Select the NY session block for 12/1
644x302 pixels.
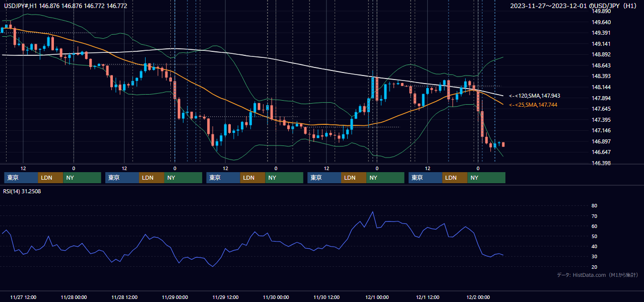[x=487, y=178]
